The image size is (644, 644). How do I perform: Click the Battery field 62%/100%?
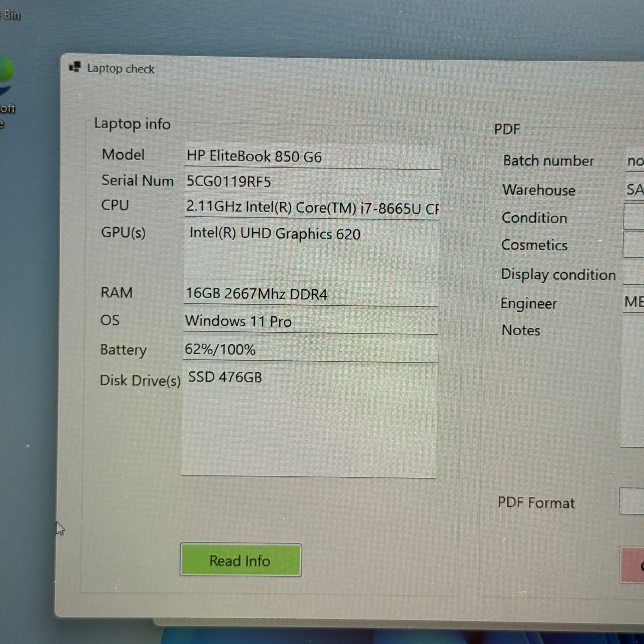tap(310, 349)
